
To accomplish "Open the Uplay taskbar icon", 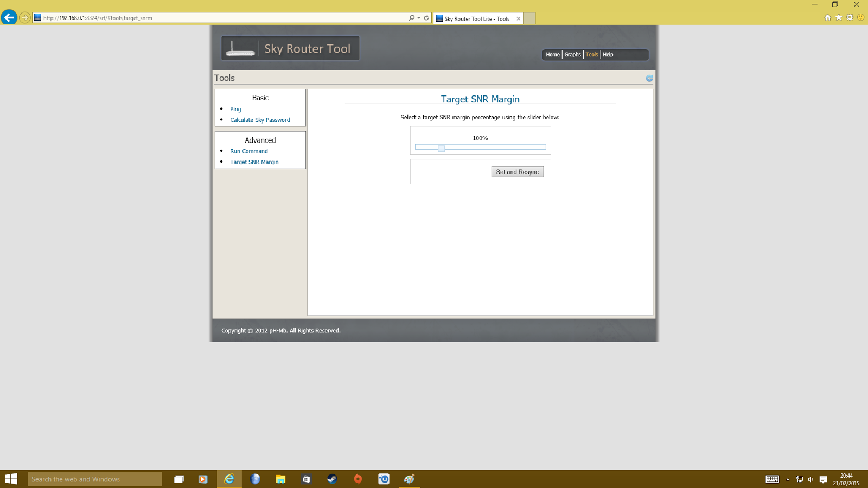I will [x=384, y=479].
